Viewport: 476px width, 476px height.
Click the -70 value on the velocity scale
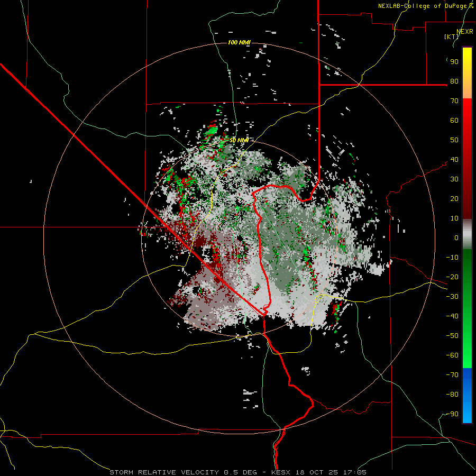point(452,375)
